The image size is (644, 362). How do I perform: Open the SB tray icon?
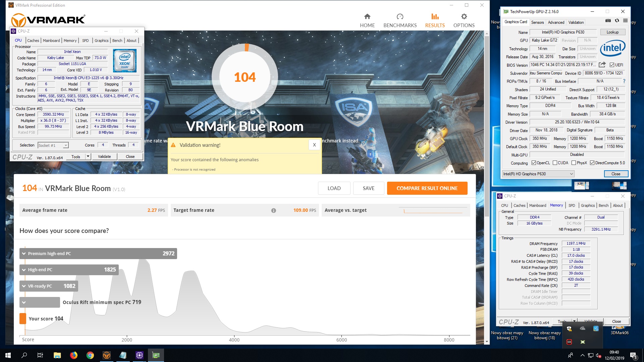click(569, 342)
